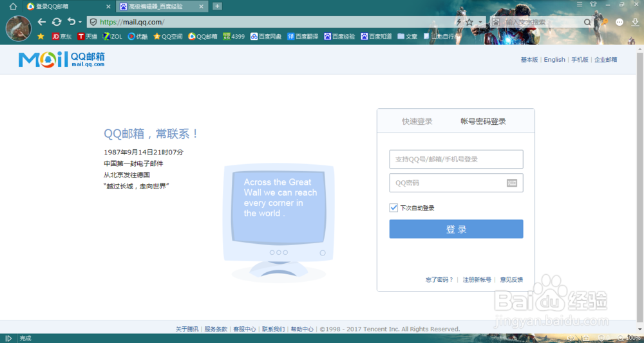Click the orange key password icon
The width and height of the screenshot is (644, 343).
[604, 22]
